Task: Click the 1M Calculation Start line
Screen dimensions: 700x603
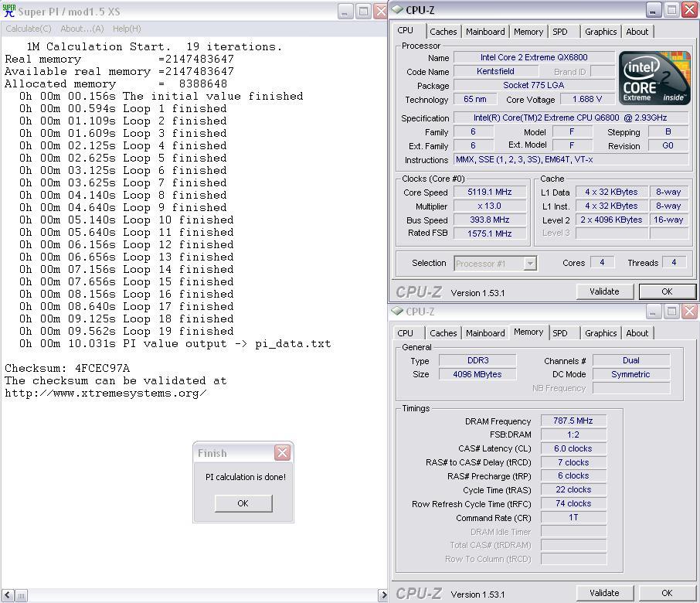Action: click(x=154, y=47)
